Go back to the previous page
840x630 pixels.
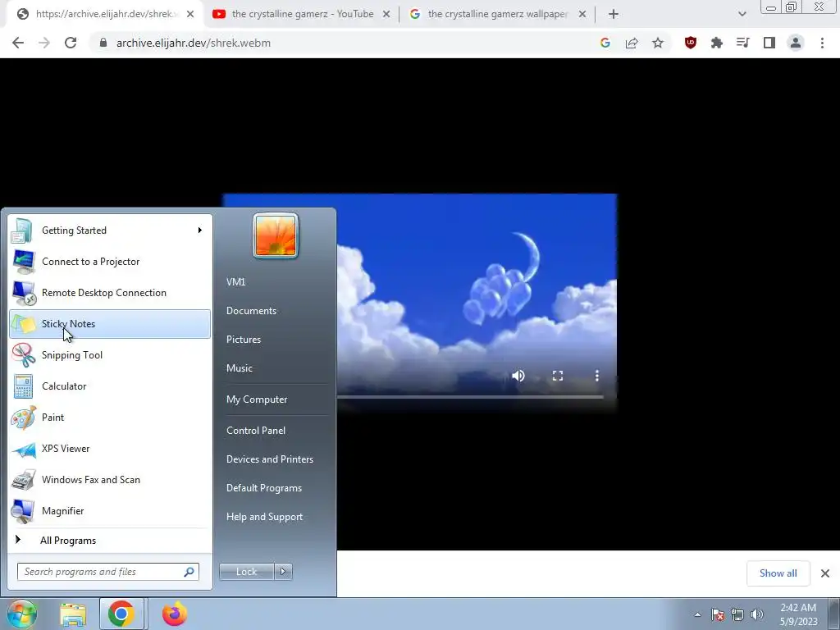point(18,43)
